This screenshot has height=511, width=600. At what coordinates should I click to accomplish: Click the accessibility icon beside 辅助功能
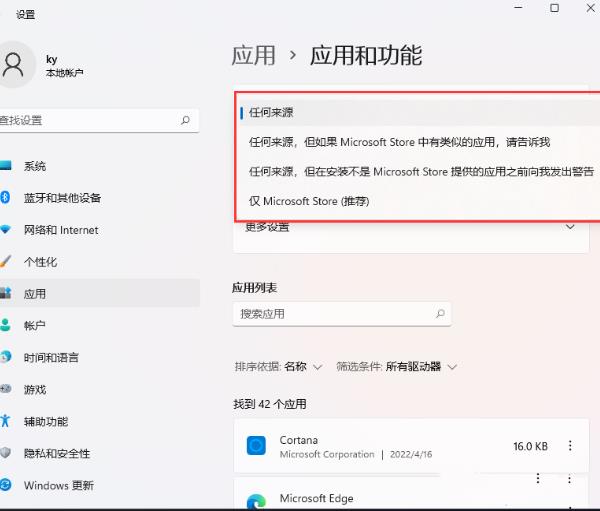coord(5,421)
